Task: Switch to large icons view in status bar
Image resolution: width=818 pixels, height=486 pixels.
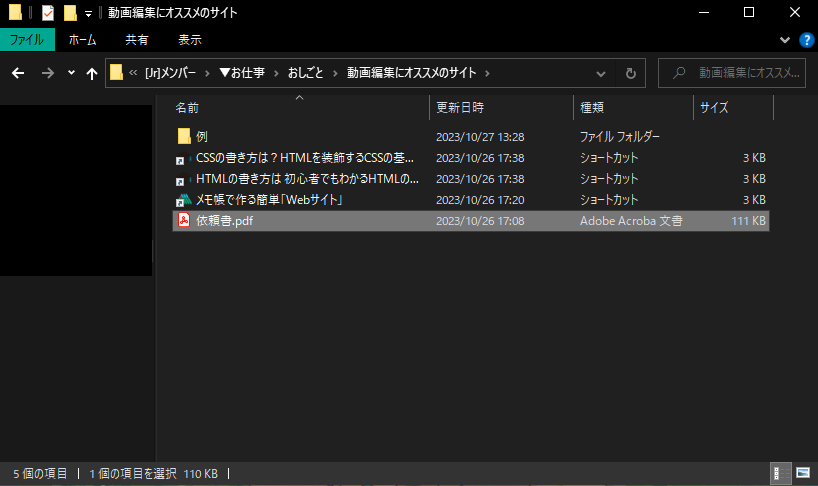Action: 802,472
